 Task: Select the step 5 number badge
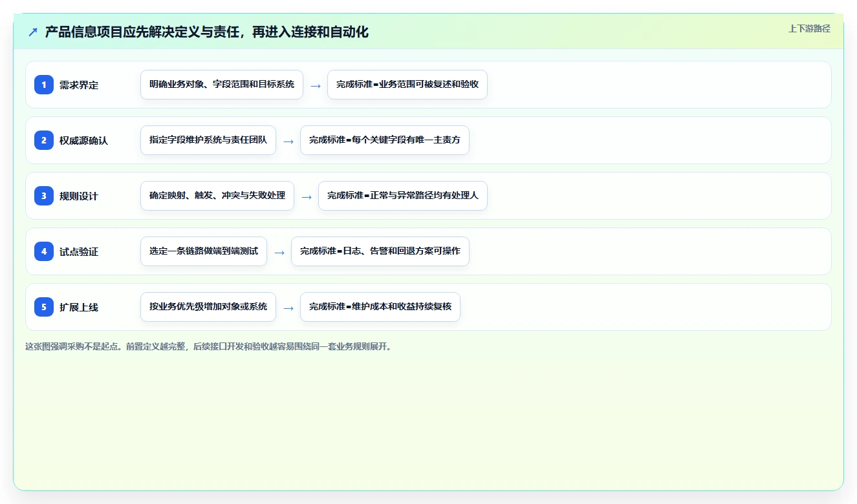point(44,307)
